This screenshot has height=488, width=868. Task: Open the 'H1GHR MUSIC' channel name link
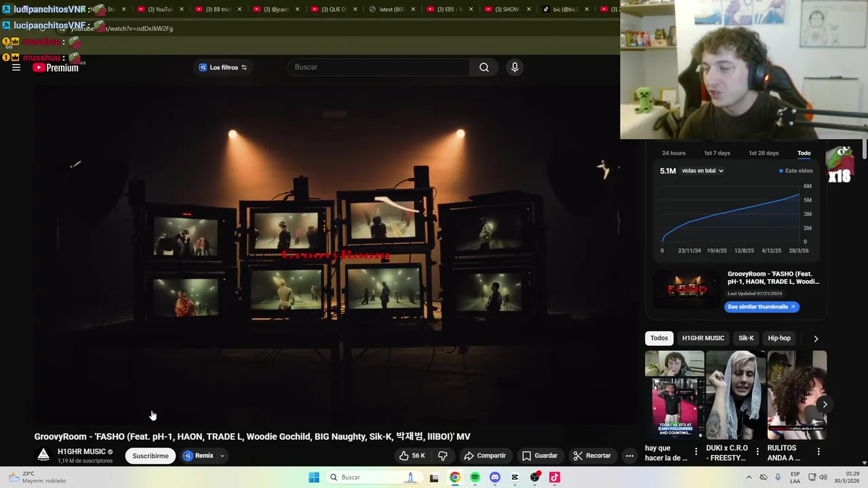point(81,451)
